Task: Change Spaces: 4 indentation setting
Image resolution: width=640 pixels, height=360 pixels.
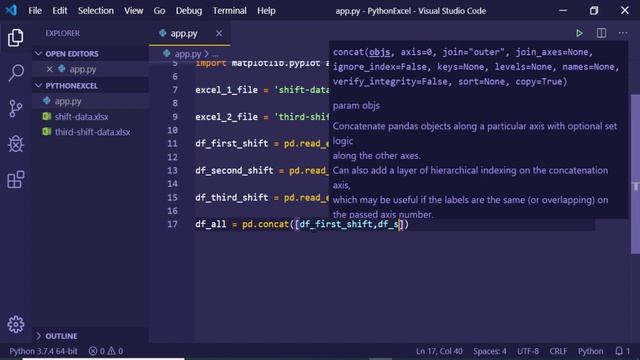Action: [489, 351]
